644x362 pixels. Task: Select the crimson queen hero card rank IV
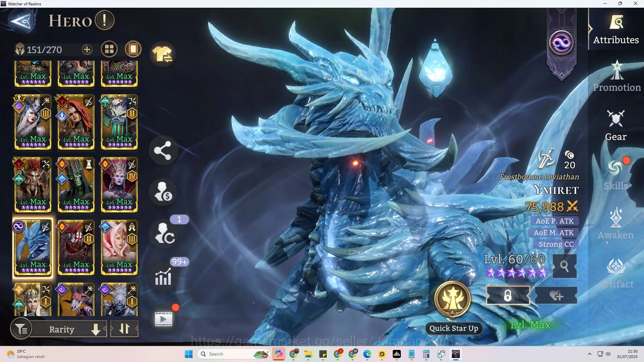[x=119, y=185]
